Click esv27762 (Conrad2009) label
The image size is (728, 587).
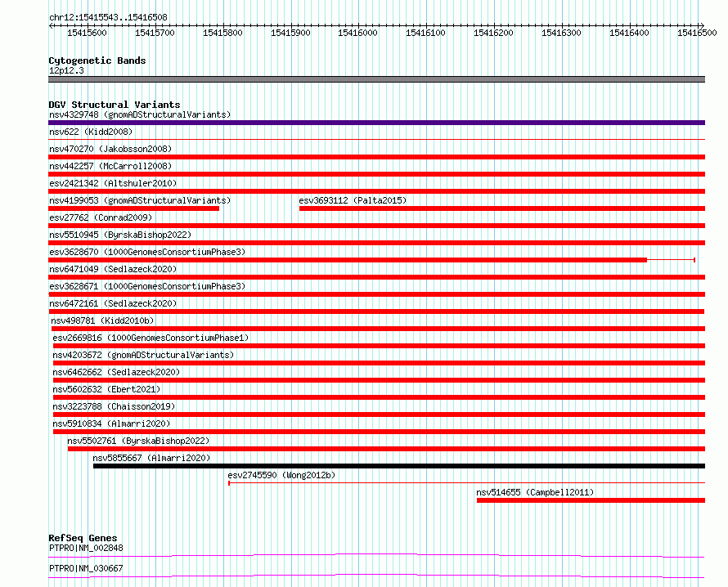coord(101,217)
